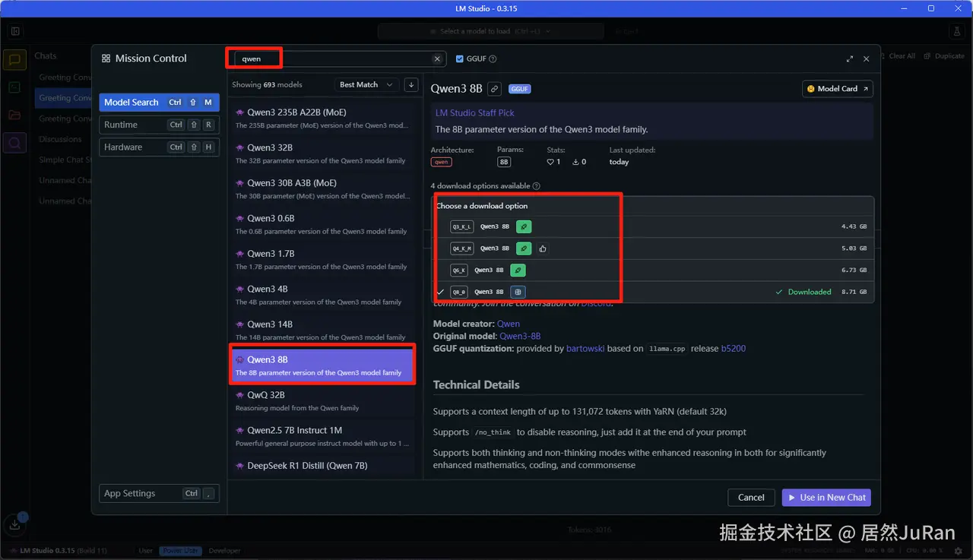
Task: Copy the Qwen3 8B model link
Action: point(494,89)
